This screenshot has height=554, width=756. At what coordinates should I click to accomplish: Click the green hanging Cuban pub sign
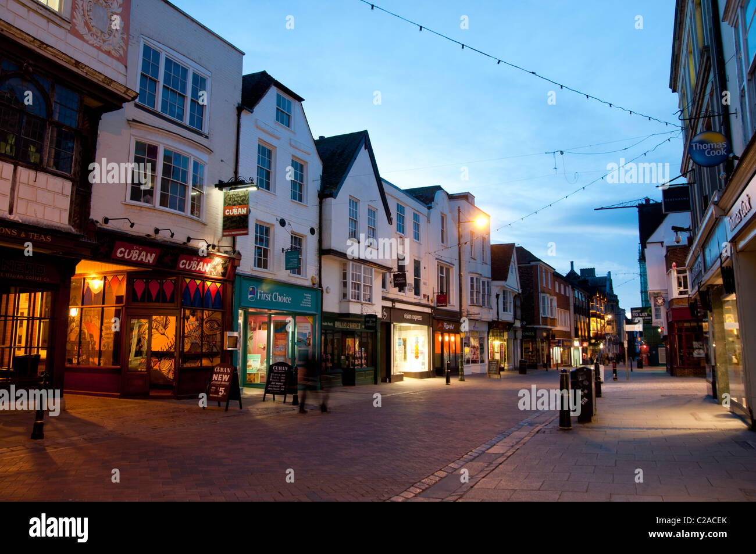click(x=236, y=213)
